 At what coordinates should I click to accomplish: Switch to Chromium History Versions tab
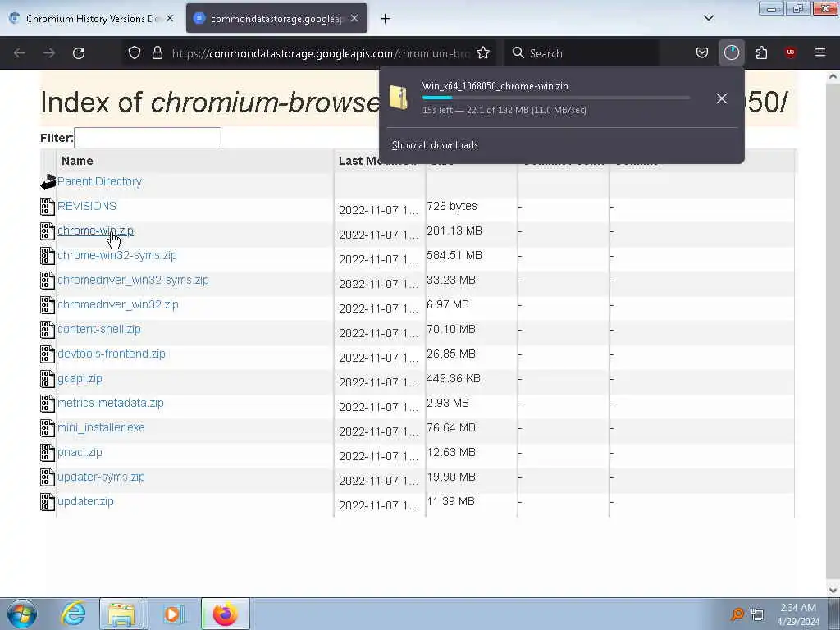92,19
